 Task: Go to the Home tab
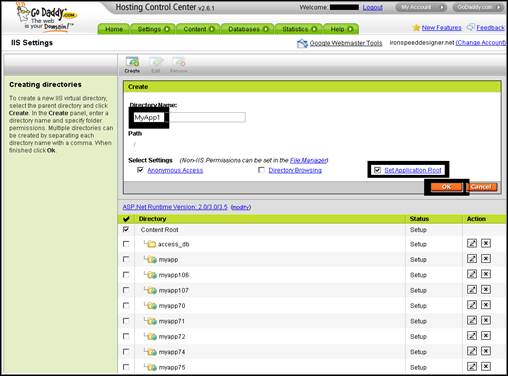(114, 29)
